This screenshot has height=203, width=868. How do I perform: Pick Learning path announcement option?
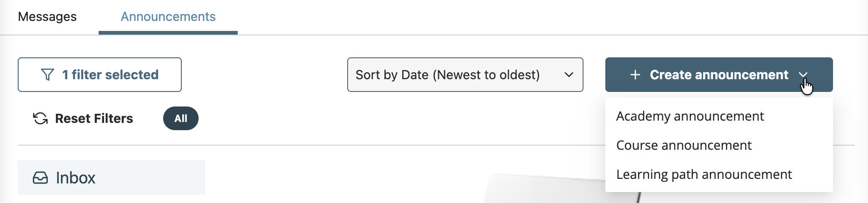click(x=704, y=174)
